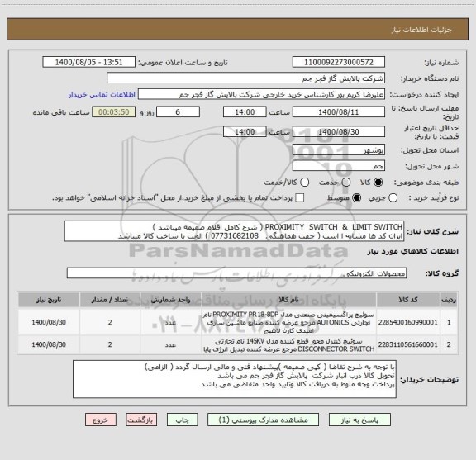Click the buyer notes text area

(235, 379)
